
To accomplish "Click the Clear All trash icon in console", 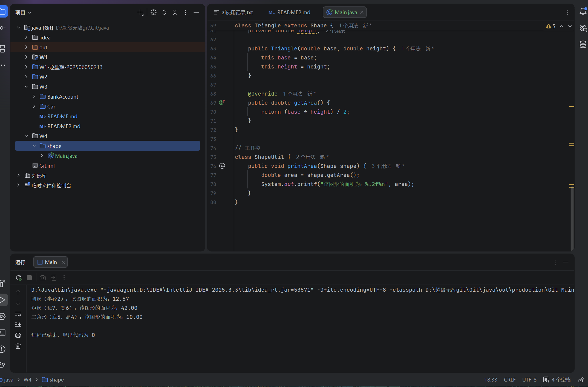I will 18,346.
